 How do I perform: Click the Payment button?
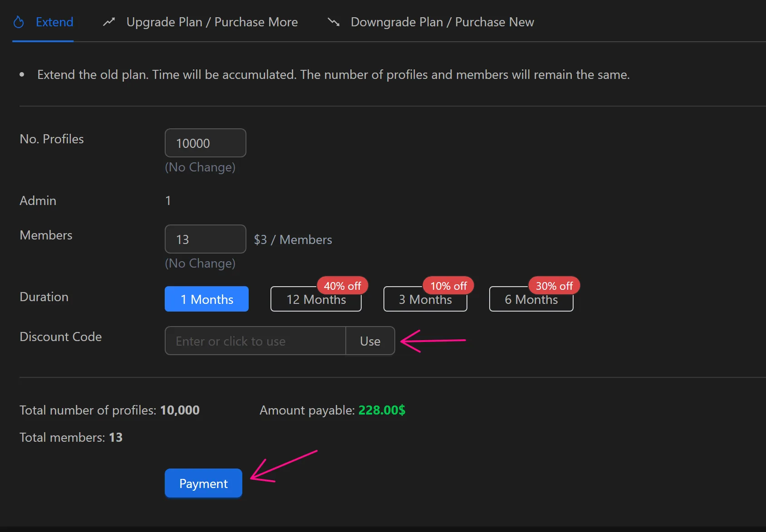tap(203, 483)
